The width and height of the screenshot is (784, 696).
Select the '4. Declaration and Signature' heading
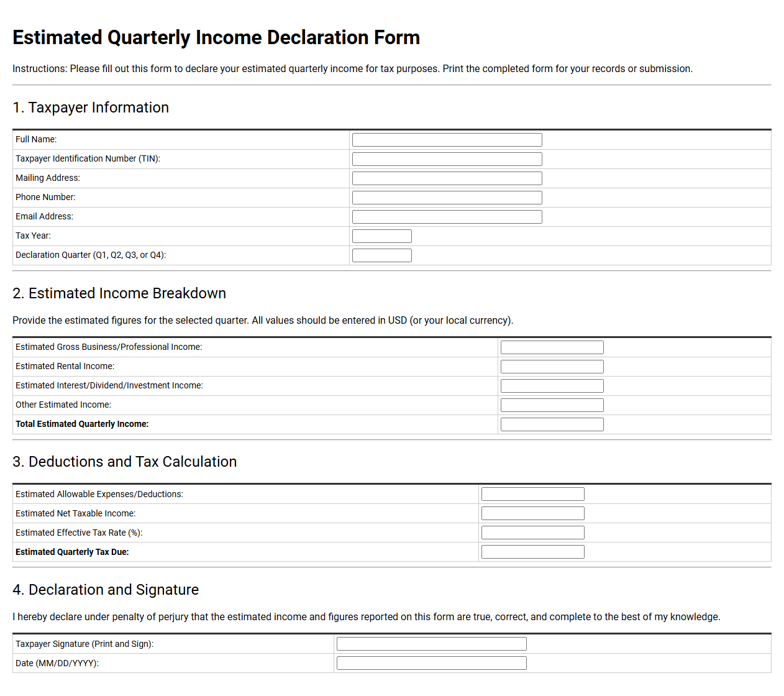tap(106, 590)
